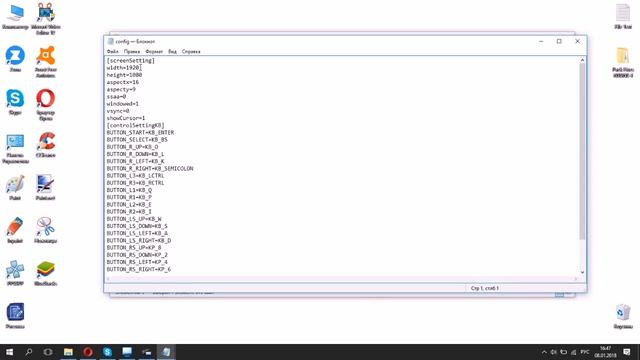Screen dimensions: 640x360
Task: Click the Notepad vertical scrollbar thumb
Action: tap(582, 151)
